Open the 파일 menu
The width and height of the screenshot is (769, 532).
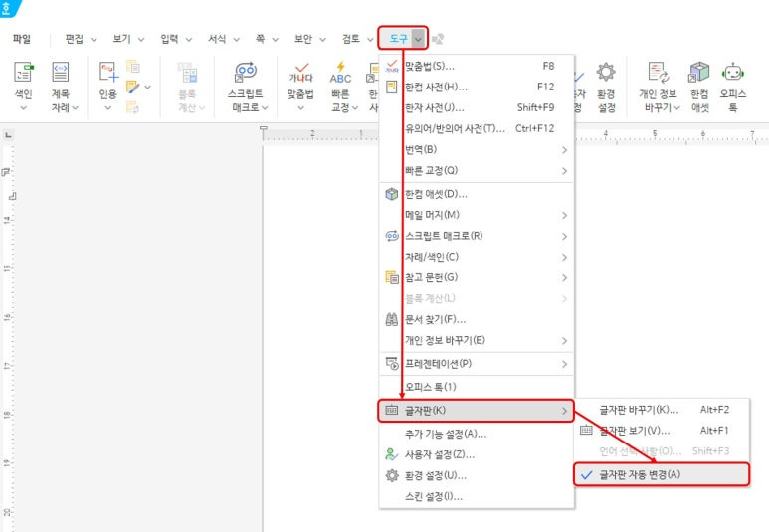coord(22,39)
